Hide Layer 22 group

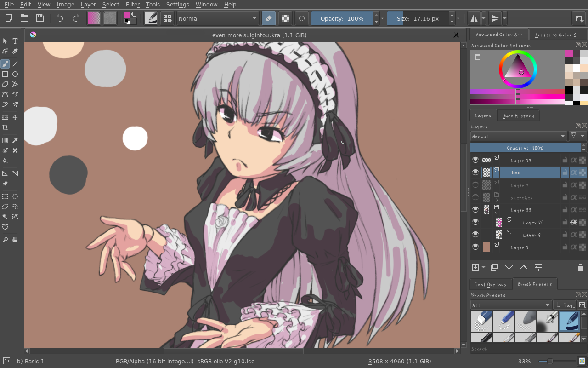pyautogui.click(x=475, y=210)
